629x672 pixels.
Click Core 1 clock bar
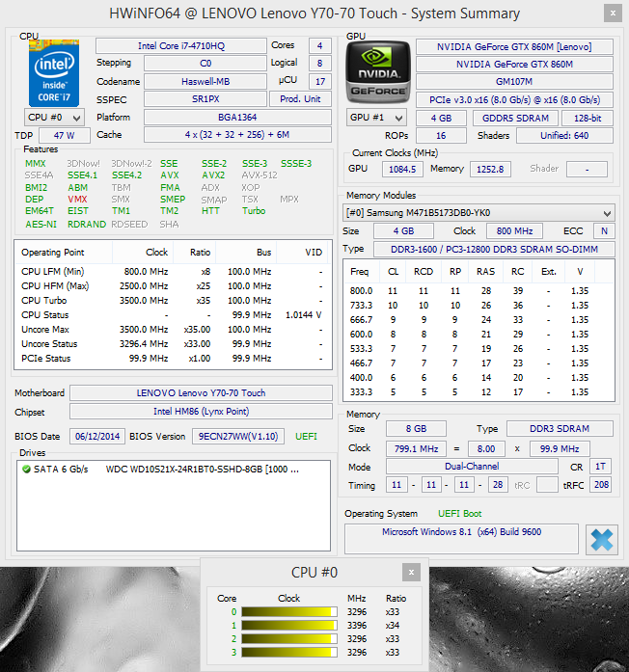(x=289, y=626)
